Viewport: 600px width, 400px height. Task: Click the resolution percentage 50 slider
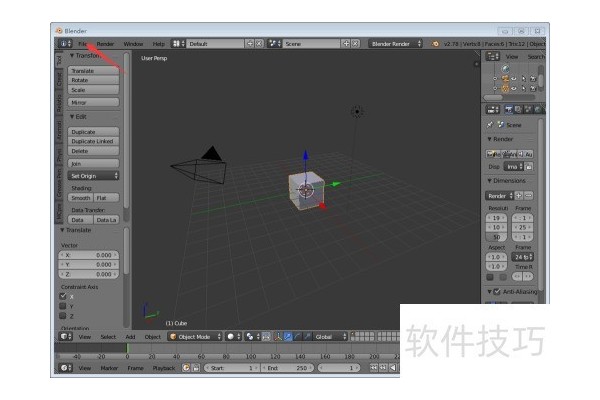coord(496,237)
